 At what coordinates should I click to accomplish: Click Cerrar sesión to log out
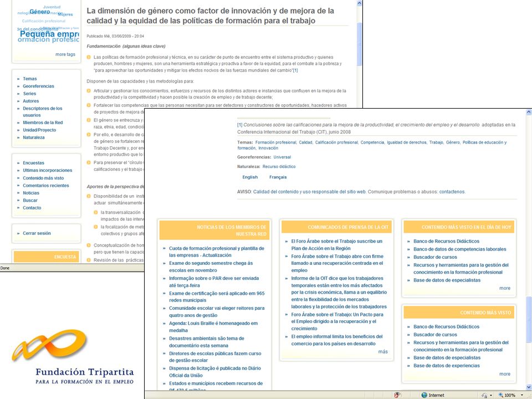click(x=37, y=233)
